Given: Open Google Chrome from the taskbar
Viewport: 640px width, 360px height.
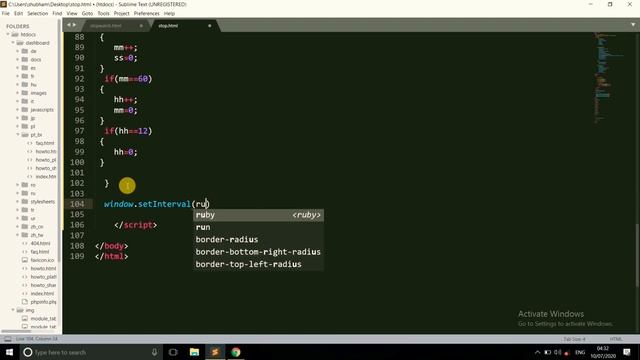Looking at the screenshot, I should pyautogui.click(x=236, y=352).
